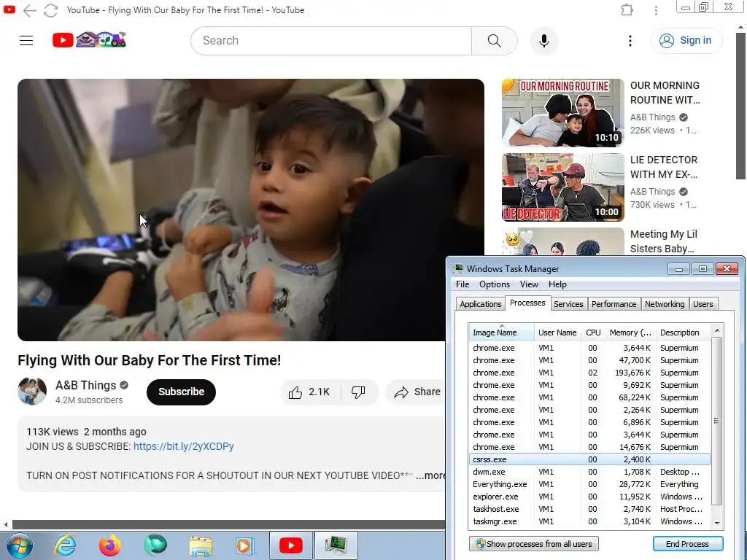Open the green globe browser taskbar icon
Screen dimensions: 747x560
(x=155, y=545)
